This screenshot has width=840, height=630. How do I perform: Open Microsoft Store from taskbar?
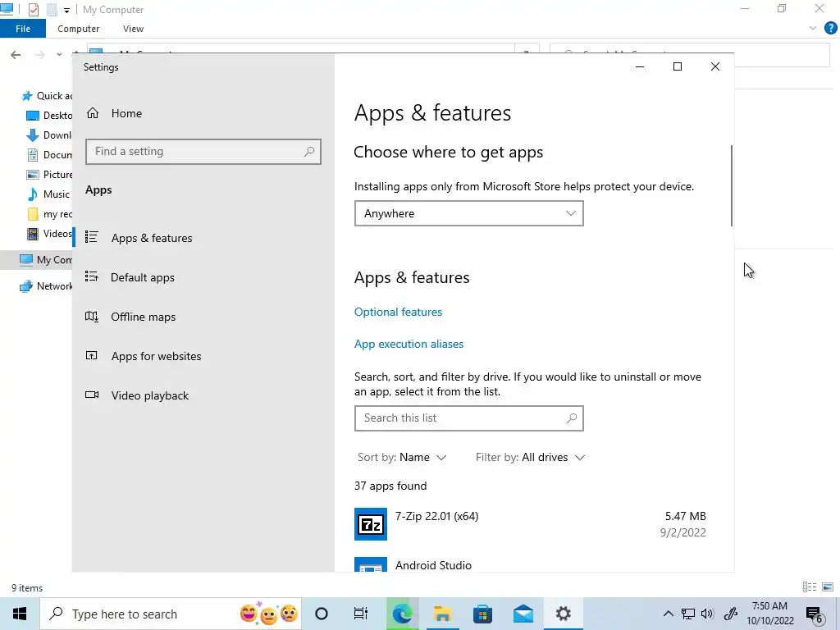click(482, 614)
